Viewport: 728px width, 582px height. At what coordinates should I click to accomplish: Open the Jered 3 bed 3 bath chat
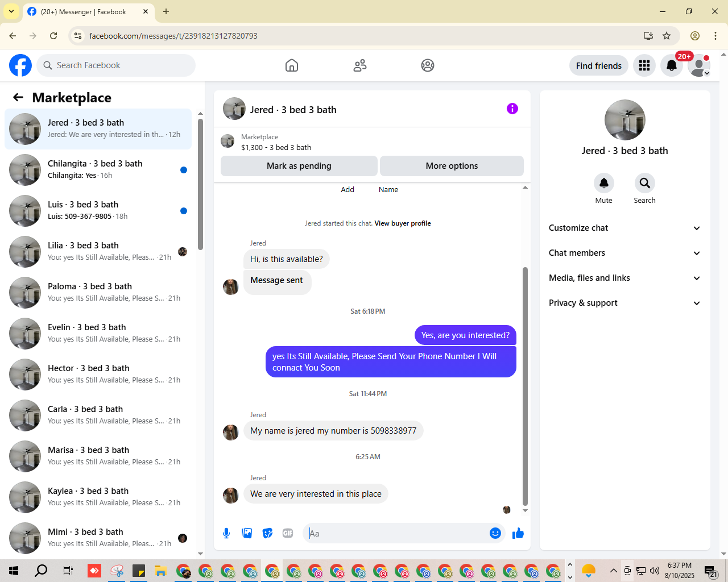pyautogui.click(x=98, y=129)
